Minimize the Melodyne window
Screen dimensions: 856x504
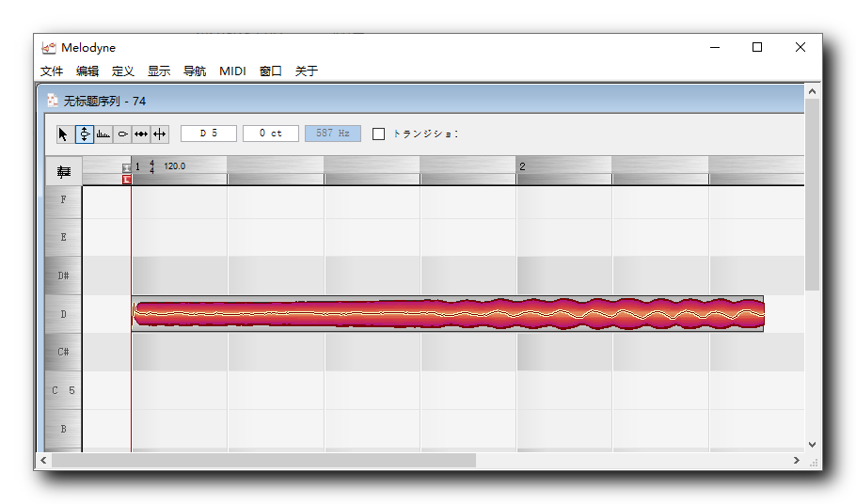click(715, 47)
